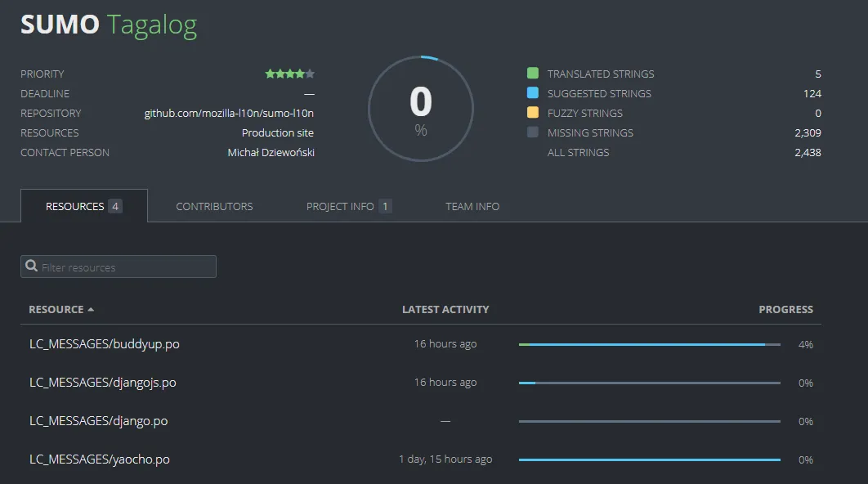Image resolution: width=868 pixels, height=484 pixels.
Task: Open the Resources tab
Action: click(84, 206)
